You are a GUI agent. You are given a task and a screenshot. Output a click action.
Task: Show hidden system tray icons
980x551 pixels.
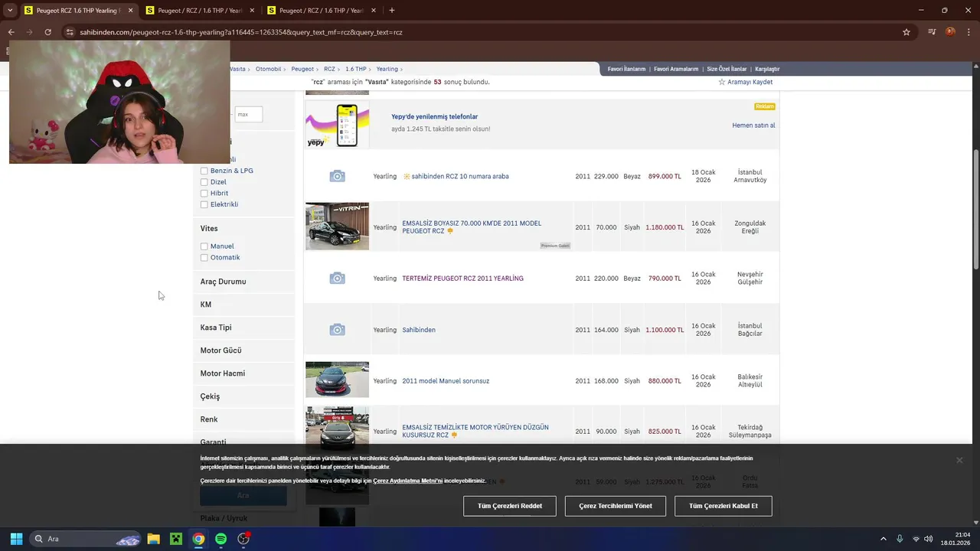click(883, 539)
